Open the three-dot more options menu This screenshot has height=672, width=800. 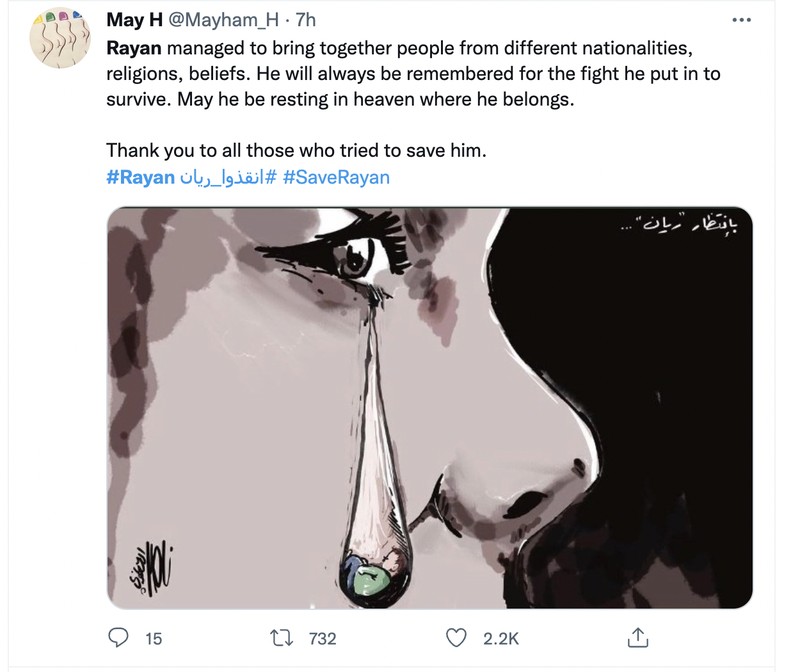coord(741,20)
